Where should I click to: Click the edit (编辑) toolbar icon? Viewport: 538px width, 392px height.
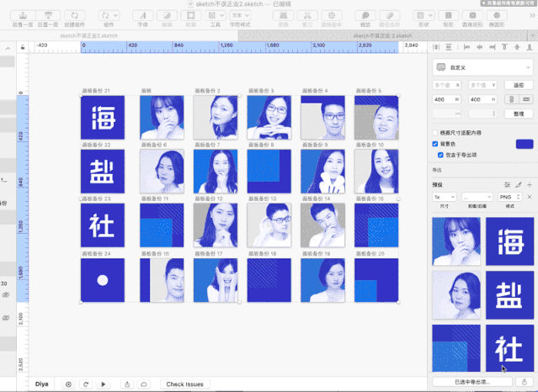coord(167,15)
